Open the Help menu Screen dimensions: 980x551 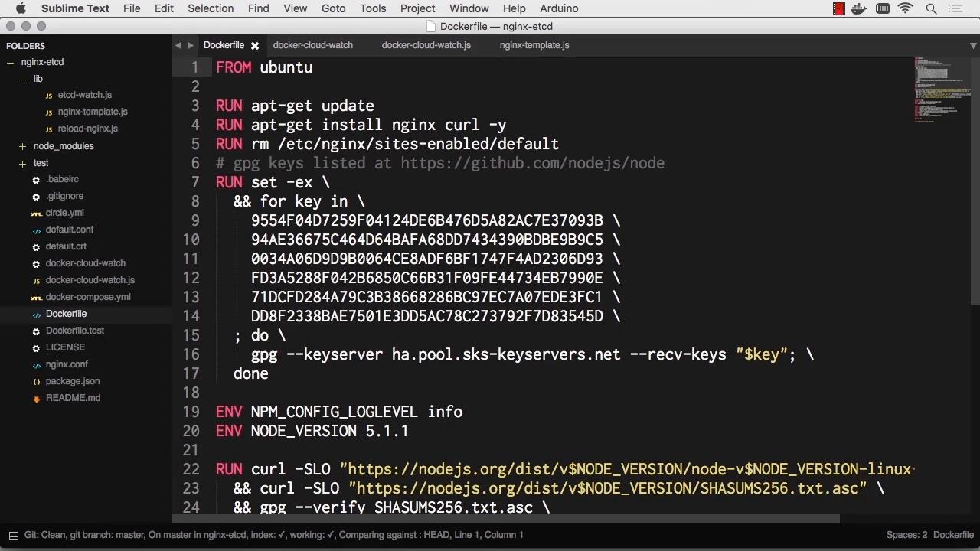tap(514, 8)
